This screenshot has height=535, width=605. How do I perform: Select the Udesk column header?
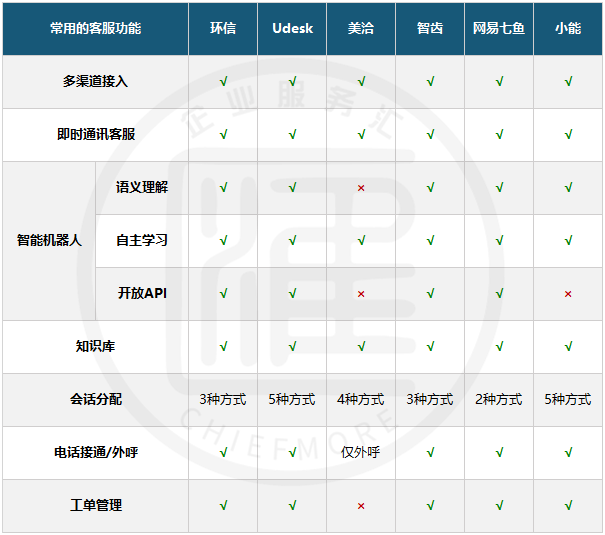292,29
